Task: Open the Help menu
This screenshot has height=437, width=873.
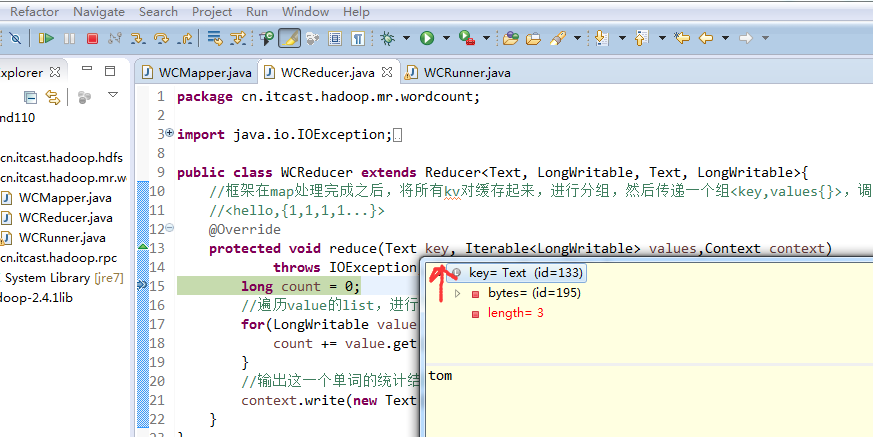Action: 356,11
